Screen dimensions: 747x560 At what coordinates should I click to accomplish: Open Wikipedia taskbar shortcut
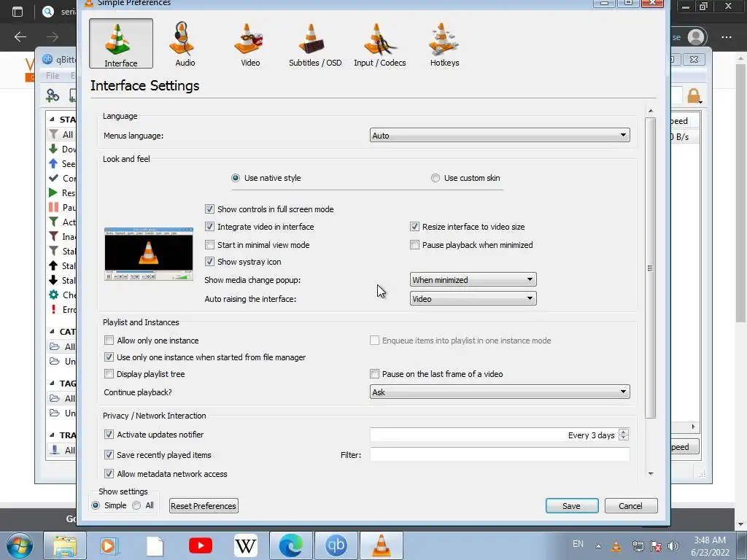point(245,545)
